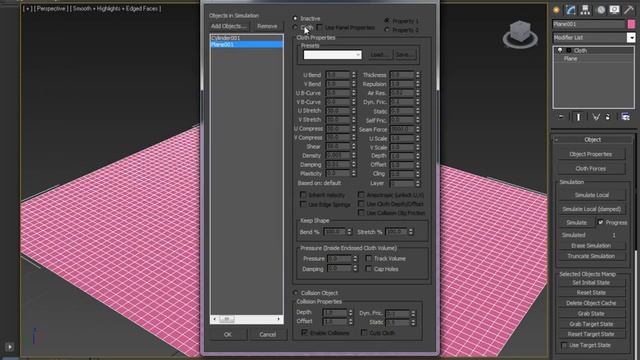Toggle Enable Collisions checkbox

[x=304, y=333]
